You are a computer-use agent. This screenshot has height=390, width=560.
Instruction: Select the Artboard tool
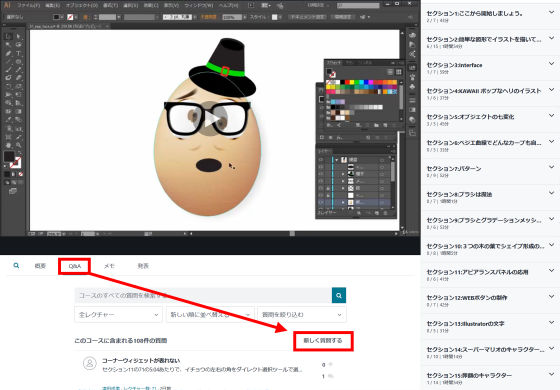(9, 136)
